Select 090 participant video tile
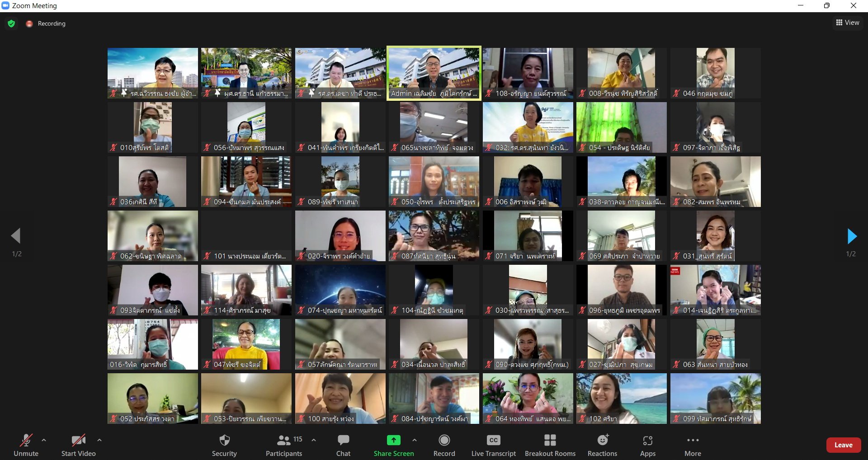 [528, 344]
